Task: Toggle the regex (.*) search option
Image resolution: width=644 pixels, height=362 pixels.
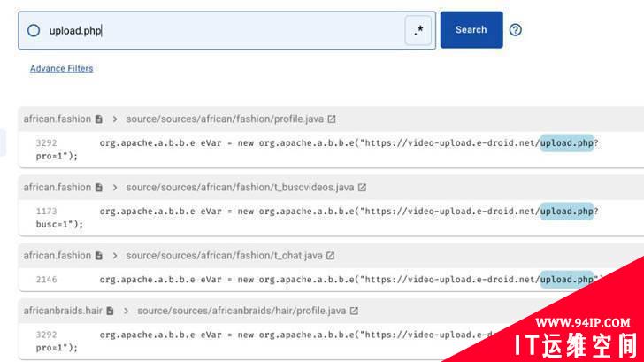Action: click(418, 30)
